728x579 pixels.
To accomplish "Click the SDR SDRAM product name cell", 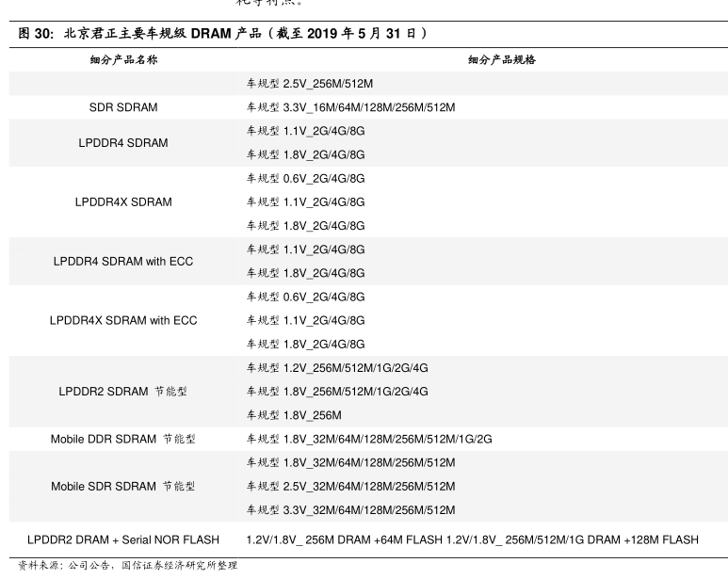I will 123,107.
